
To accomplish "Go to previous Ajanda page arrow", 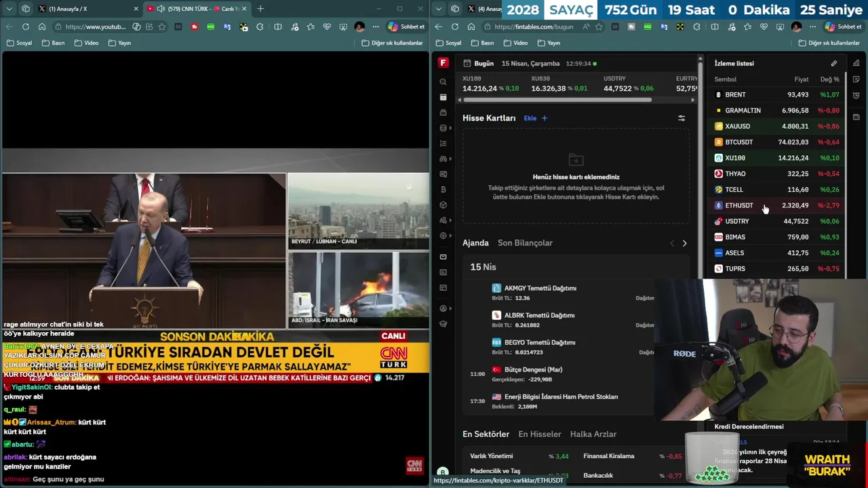I will [x=672, y=243].
